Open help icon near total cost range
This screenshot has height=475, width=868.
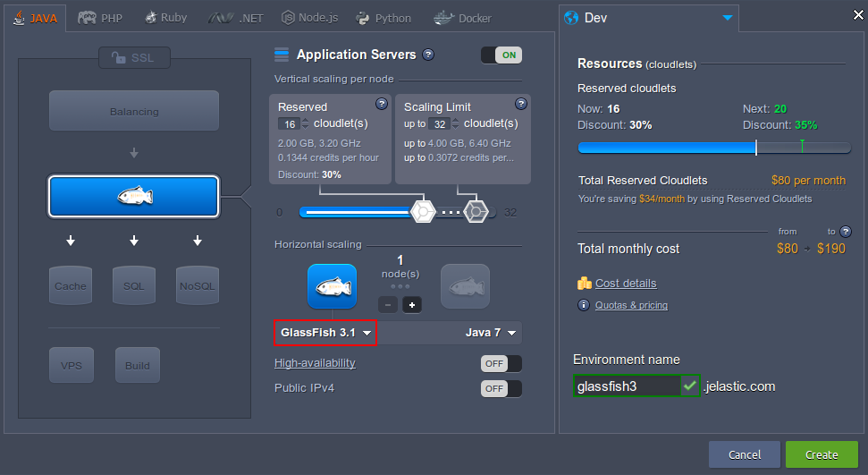coord(846,232)
